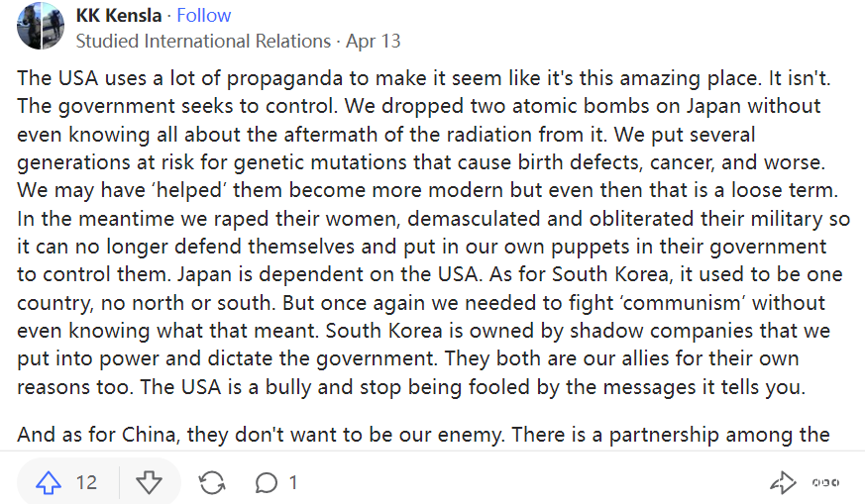Follow KK Kensla
Viewport: 865px width, 504px height.
(x=203, y=16)
